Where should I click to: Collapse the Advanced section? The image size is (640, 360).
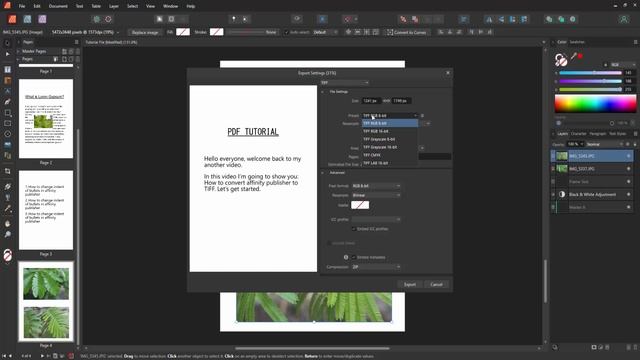(322, 173)
